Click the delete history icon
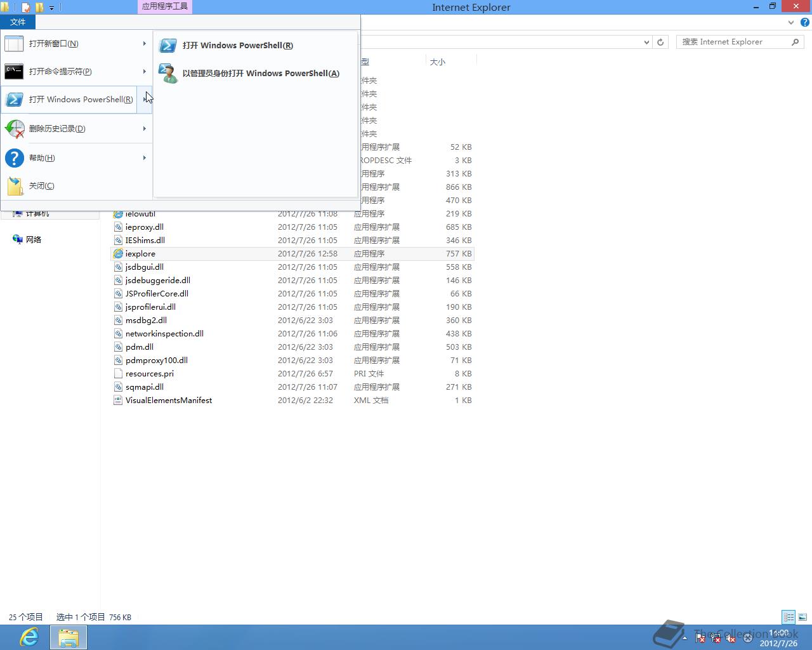 (15, 129)
